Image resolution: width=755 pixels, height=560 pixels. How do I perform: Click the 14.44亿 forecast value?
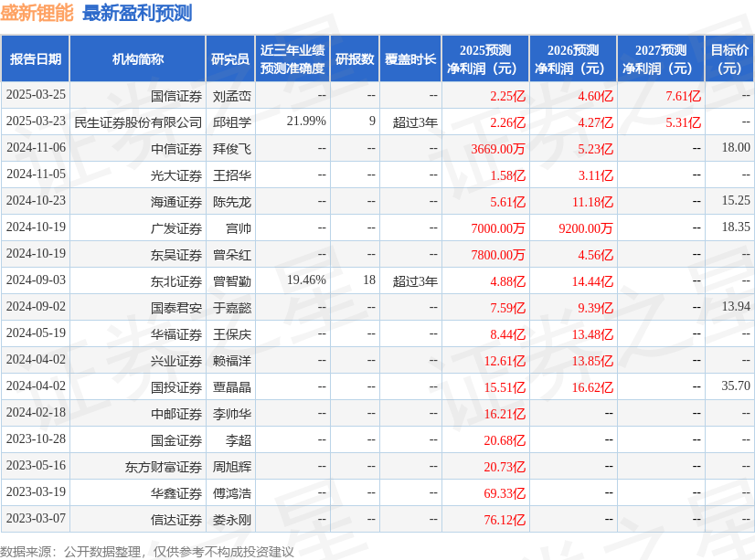click(592, 281)
